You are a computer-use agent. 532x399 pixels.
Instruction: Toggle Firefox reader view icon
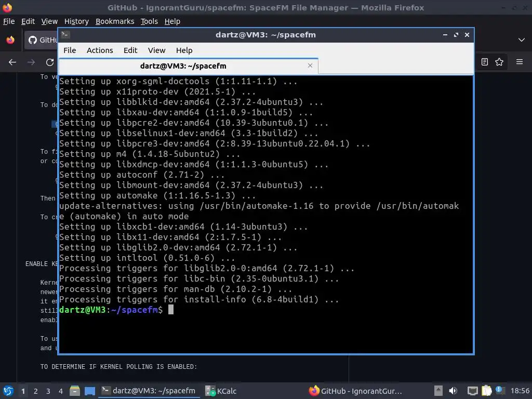coord(485,62)
